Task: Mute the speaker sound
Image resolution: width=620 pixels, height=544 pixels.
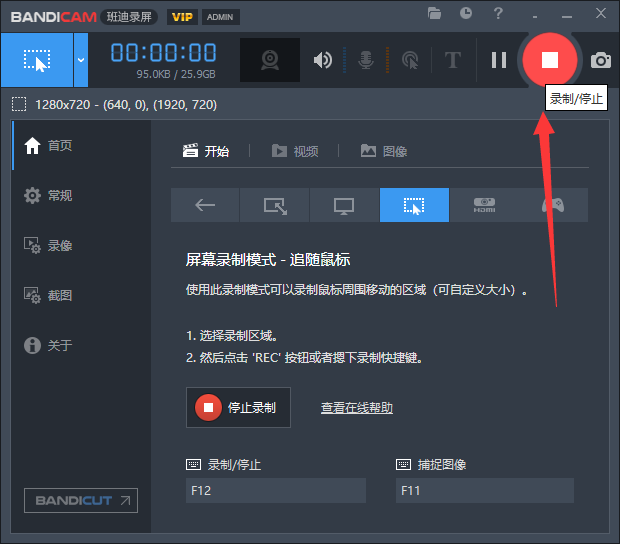Action: click(x=322, y=60)
